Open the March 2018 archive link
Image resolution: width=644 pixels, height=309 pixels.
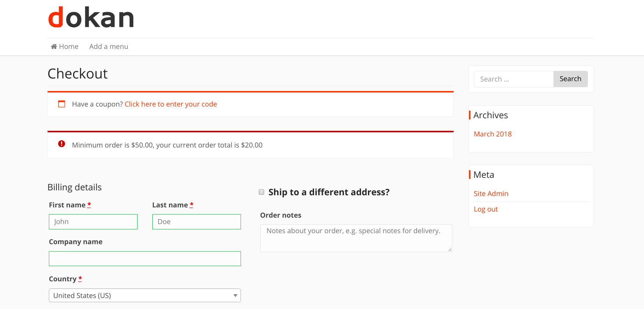point(492,134)
